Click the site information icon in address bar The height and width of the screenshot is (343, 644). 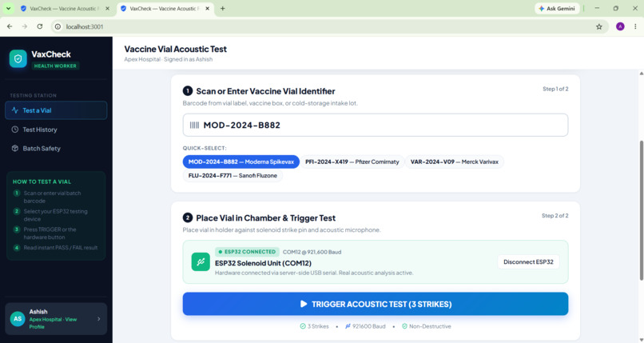[x=58, y=26]
